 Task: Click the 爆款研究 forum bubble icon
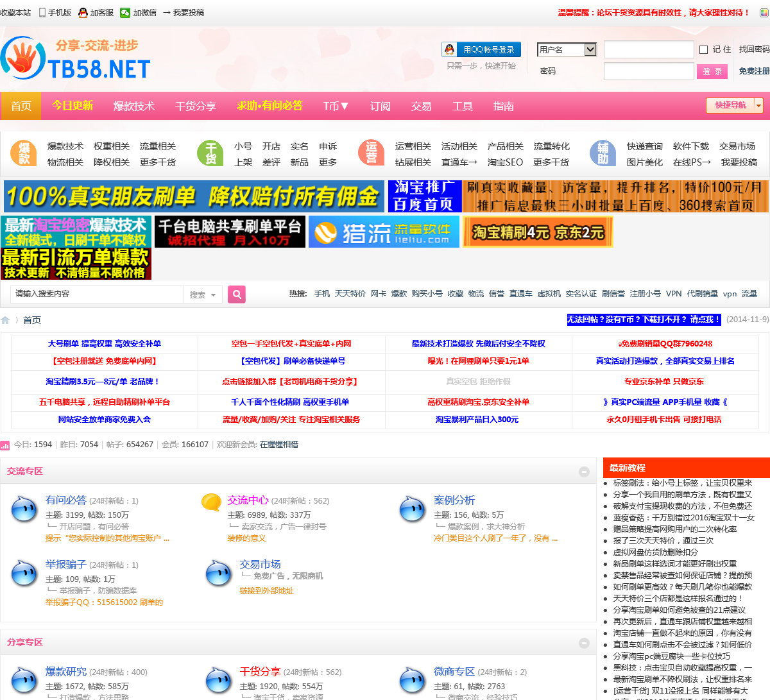[x=24, y=680]
